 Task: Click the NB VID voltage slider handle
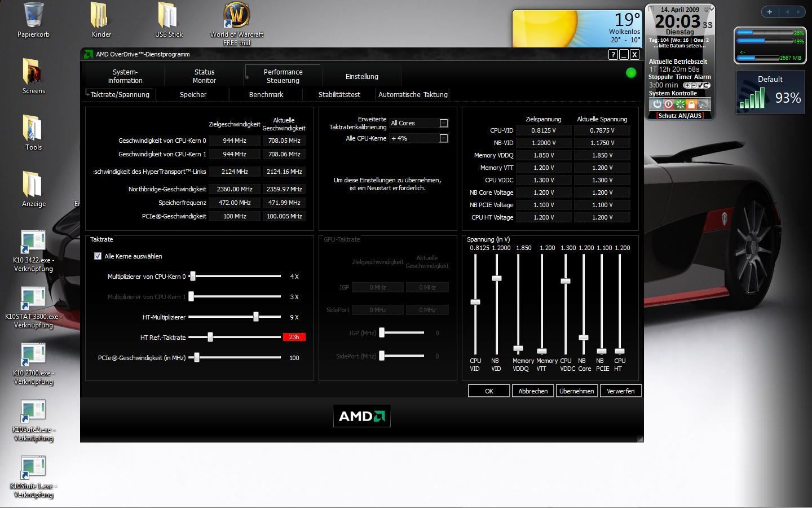tap(497, 278)
